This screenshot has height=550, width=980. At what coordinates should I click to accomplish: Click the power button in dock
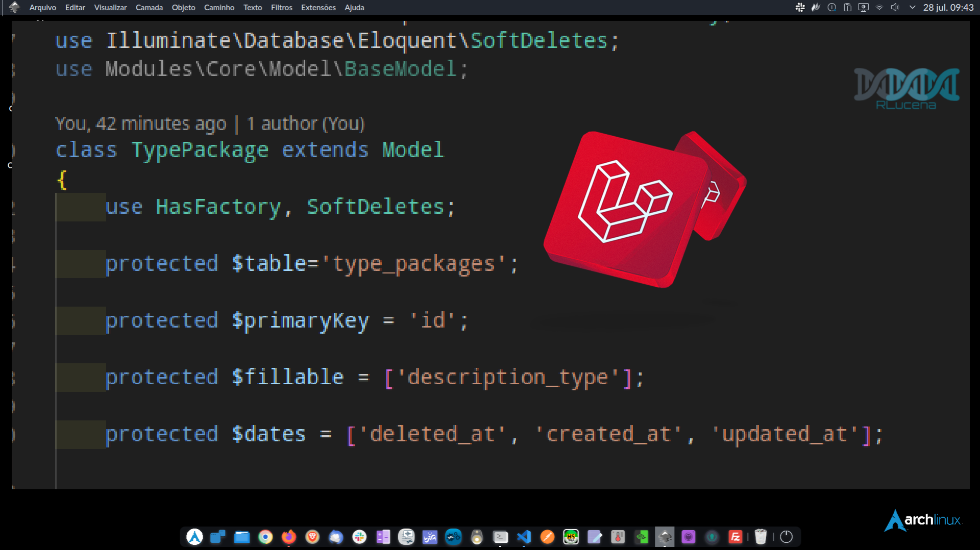click(x=786, y=537)
